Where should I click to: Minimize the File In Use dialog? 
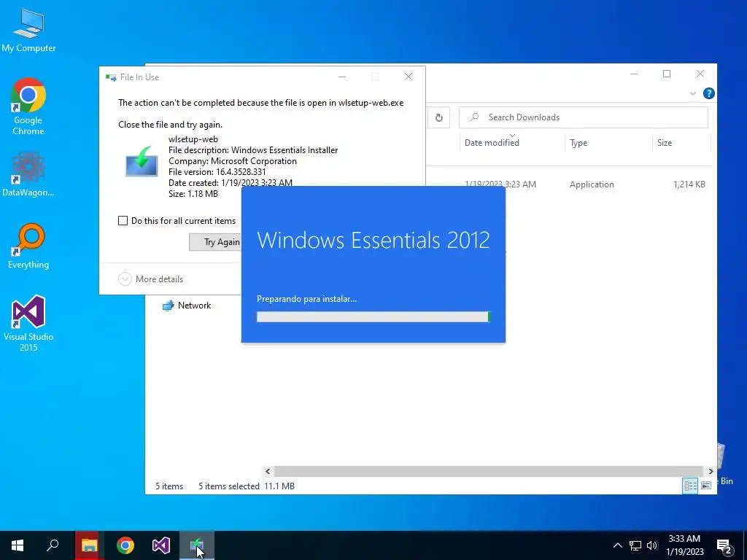[342, 77]
